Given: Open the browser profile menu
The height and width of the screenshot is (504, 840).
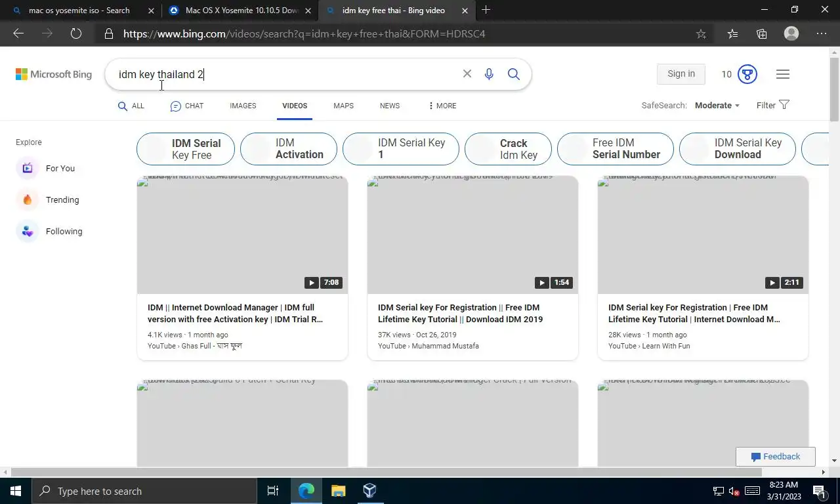Looking at the screenshot, I should [791, 33].
